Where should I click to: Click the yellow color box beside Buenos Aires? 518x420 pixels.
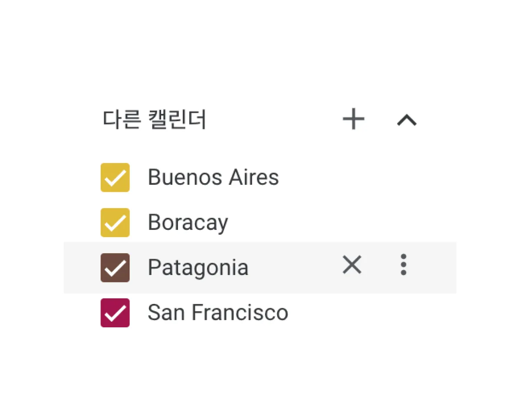coord(115,178)
